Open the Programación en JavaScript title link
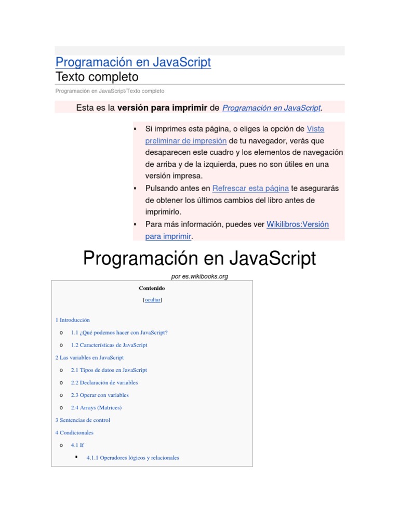 [133, 62]
